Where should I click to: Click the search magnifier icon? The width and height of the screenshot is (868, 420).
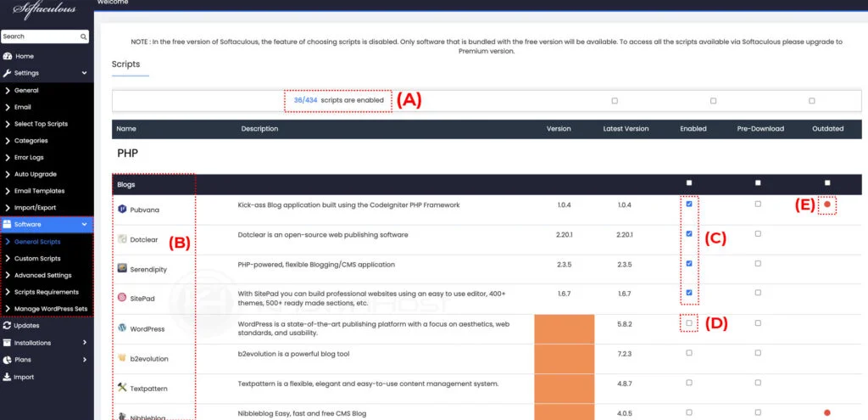(83, 36)
